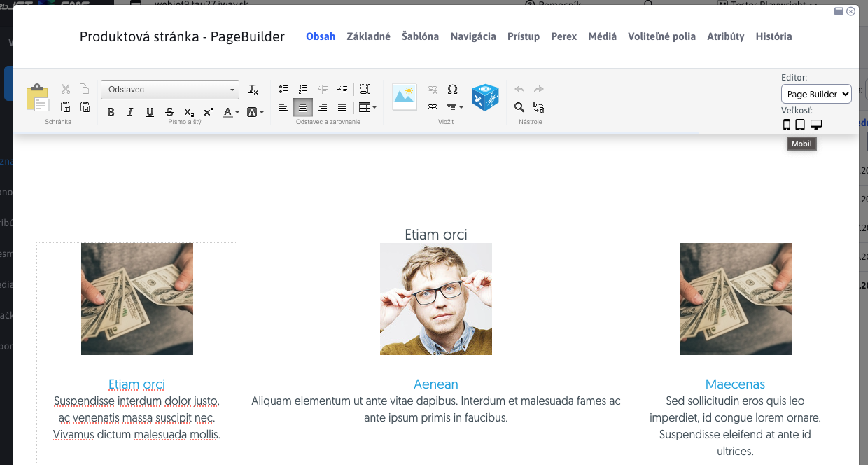
Task: Click the Maecenas heading link
Action: [x=735, y=384]
